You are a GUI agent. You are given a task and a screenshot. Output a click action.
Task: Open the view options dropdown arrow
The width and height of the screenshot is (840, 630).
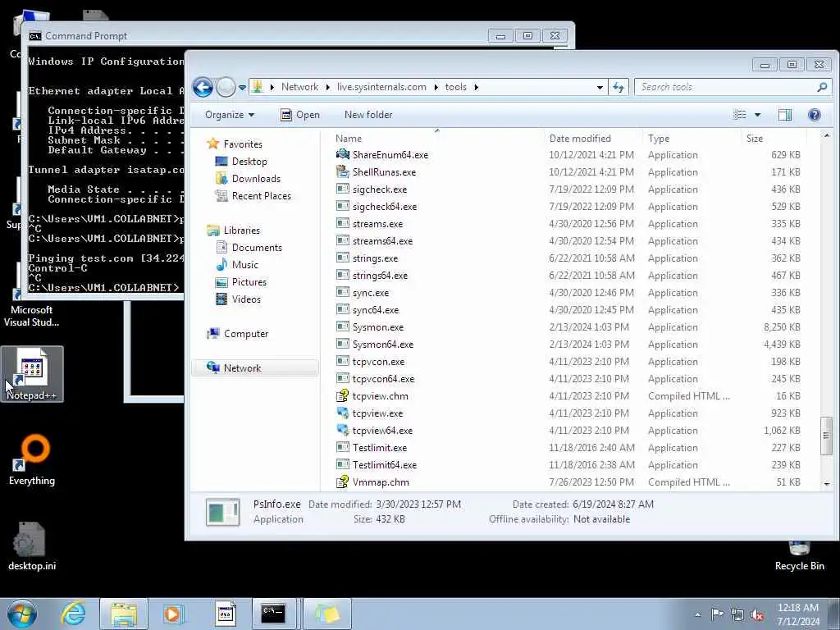pos(757,115)
